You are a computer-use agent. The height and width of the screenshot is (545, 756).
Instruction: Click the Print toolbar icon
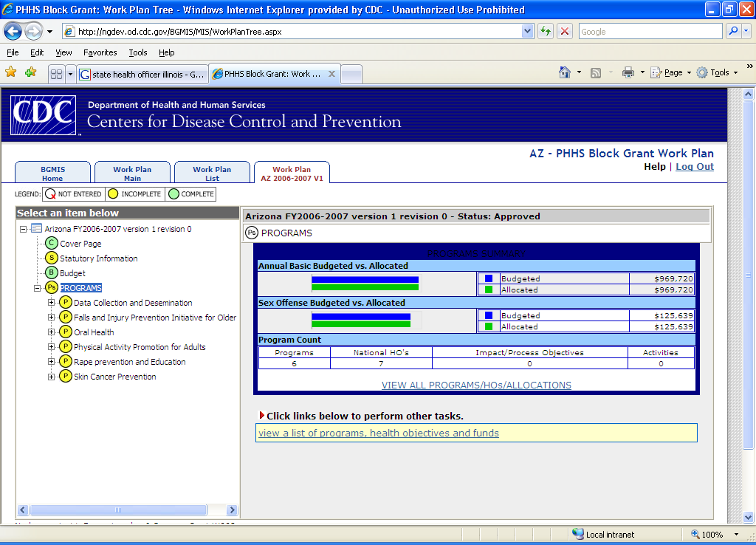coord(628,72)
